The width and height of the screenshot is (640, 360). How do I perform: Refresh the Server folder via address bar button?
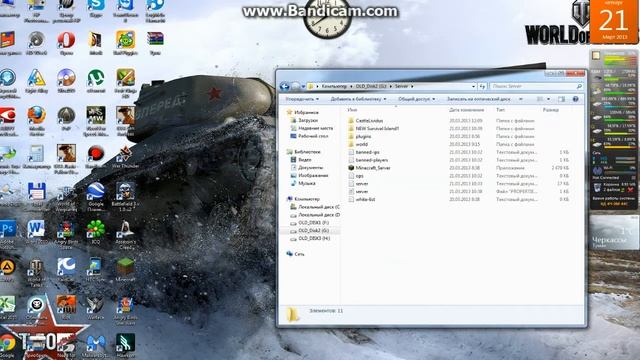pos(482,86)
